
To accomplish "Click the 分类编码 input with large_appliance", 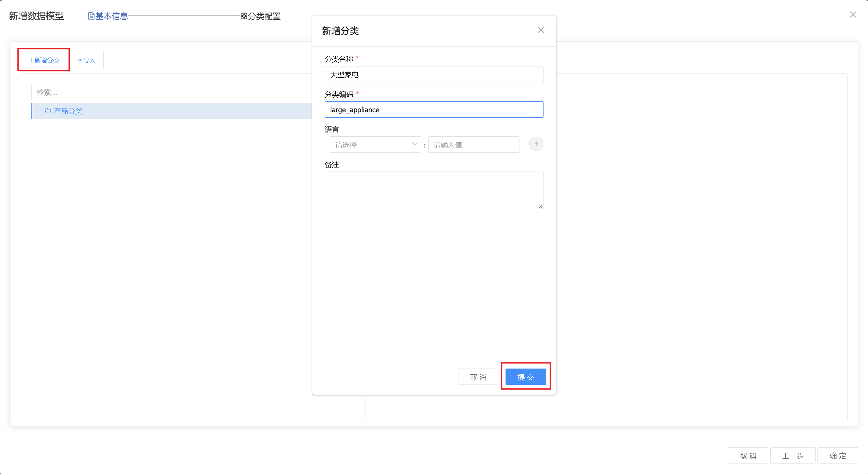I will [434, 110].
